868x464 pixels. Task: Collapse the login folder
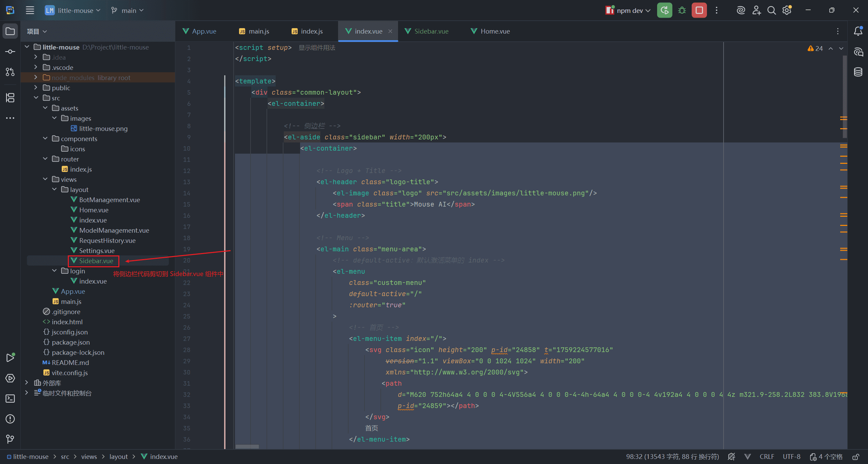54,271
